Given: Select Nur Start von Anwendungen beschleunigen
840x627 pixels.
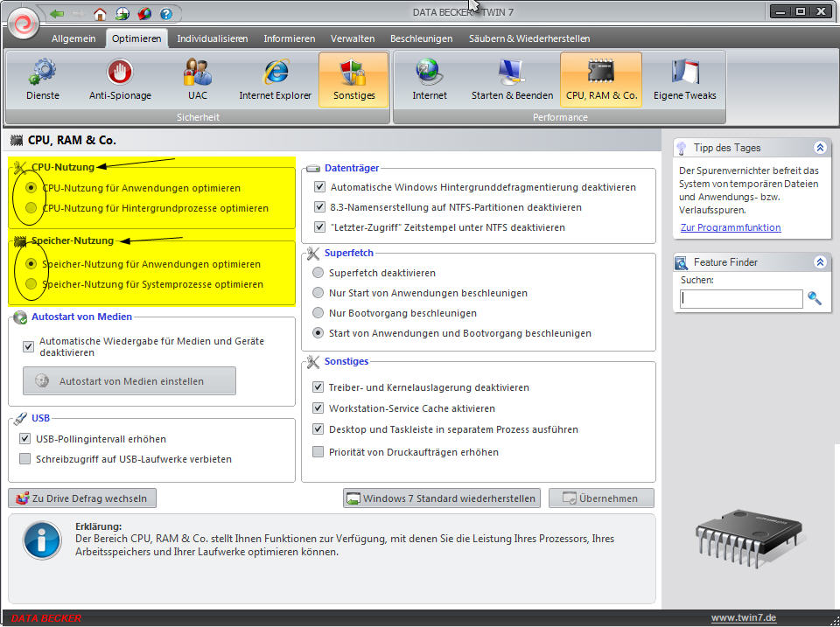Looking at the screenshot, I should [318, 293].
